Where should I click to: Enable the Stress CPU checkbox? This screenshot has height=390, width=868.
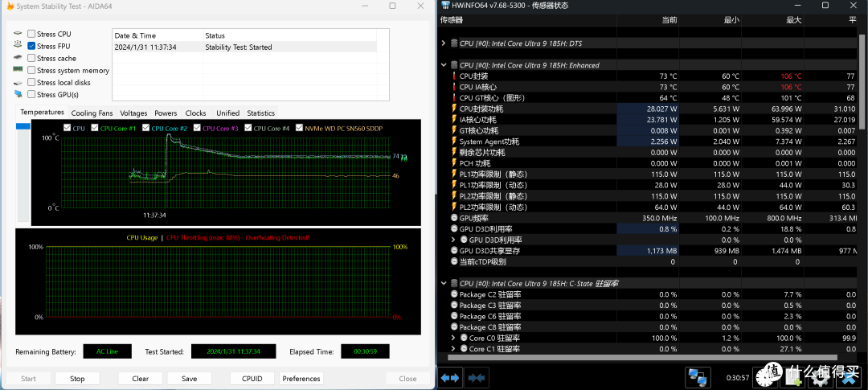31,34
